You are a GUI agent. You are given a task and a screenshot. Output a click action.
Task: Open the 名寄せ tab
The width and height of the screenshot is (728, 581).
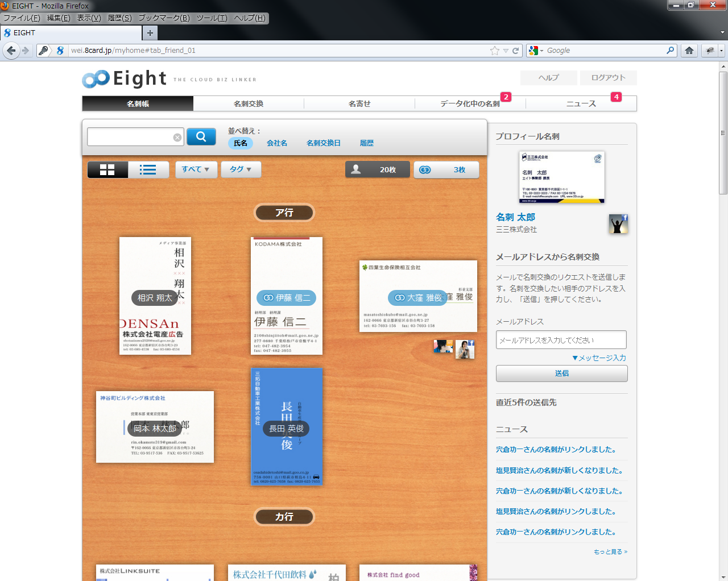tap(359, 103)
